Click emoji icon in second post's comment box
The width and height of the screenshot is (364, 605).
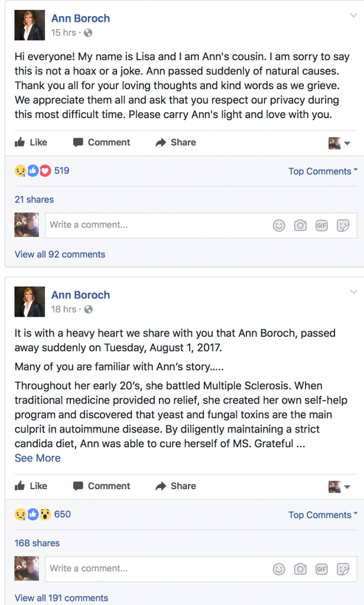pyautogui.click(x=279, y=569)
